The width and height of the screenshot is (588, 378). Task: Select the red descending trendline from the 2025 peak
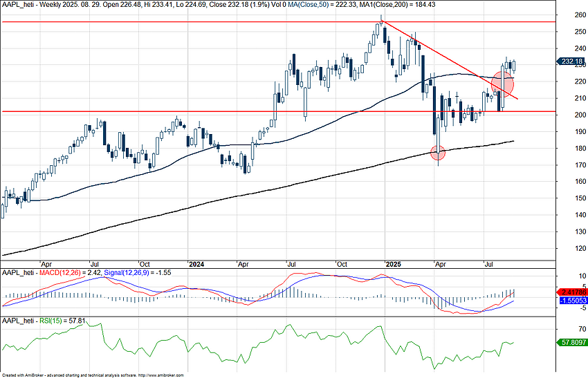(449, 60)
